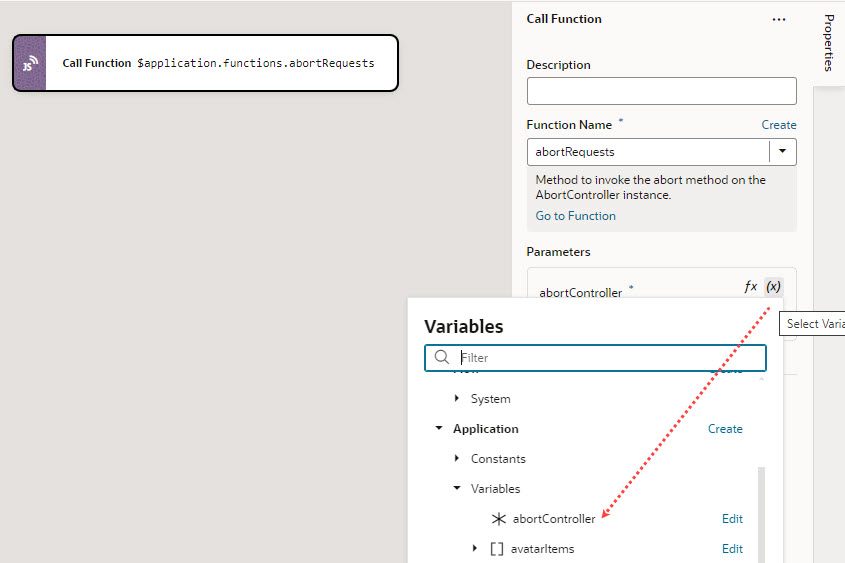Click the search magnifier icon in Variables
The height and width of the screenshot is (563, 845).
pos(441,357)
